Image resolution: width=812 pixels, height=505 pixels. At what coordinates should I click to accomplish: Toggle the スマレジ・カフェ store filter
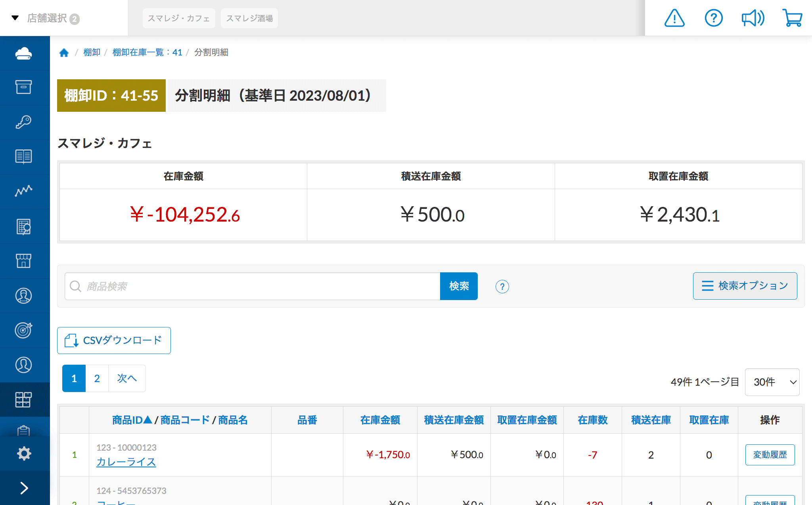pos(179,18)
